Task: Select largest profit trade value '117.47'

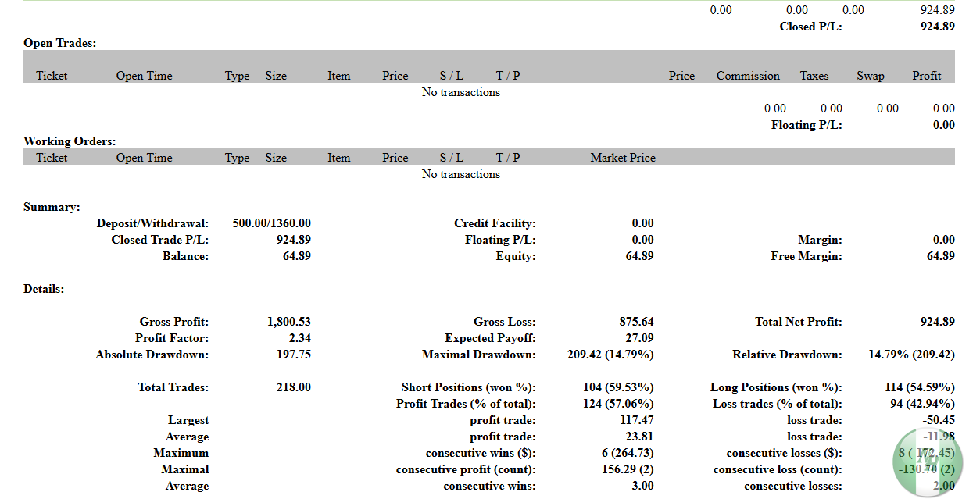Action: [x=637, y=420]
